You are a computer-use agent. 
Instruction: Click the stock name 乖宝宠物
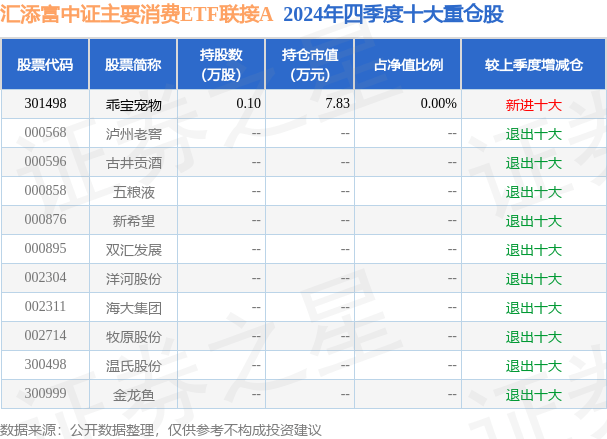pos(133,103)
